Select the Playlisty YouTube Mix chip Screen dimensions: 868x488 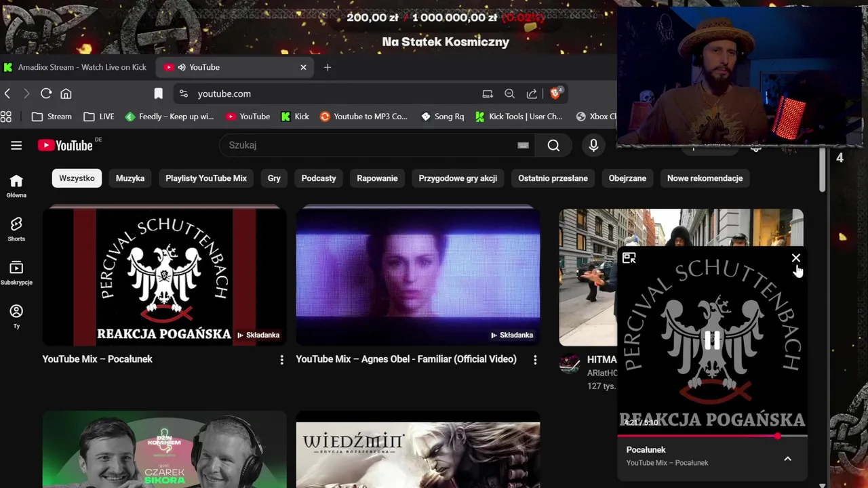206,178
